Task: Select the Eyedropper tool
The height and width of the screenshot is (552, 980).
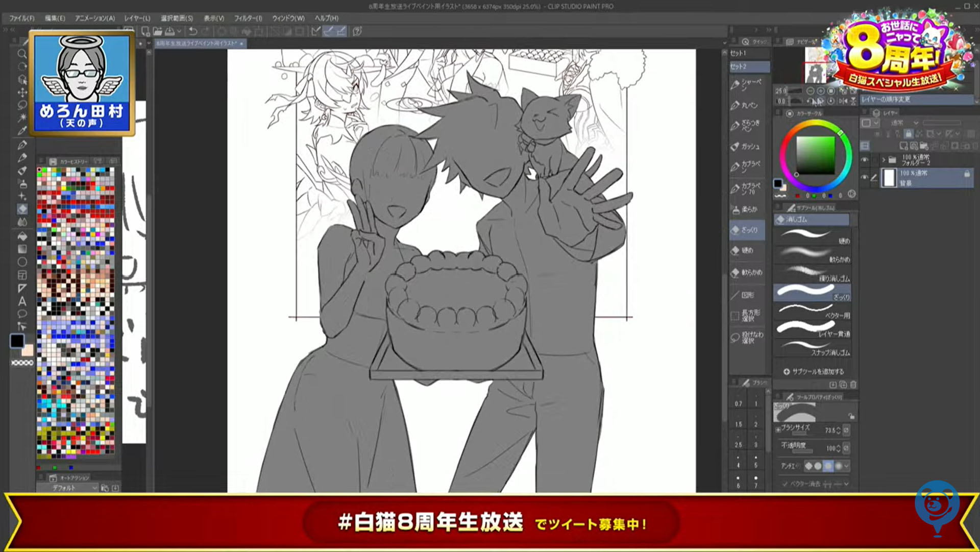Action: [22, 131]
